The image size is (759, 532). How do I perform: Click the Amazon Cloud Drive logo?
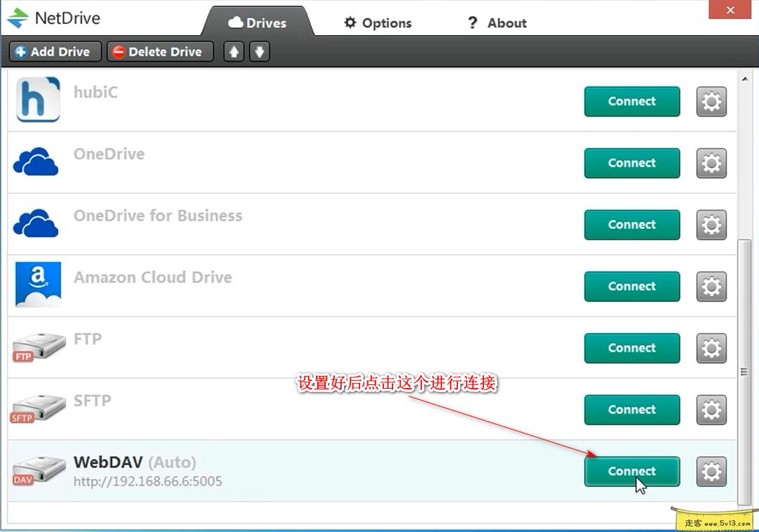tap(38, 285)
